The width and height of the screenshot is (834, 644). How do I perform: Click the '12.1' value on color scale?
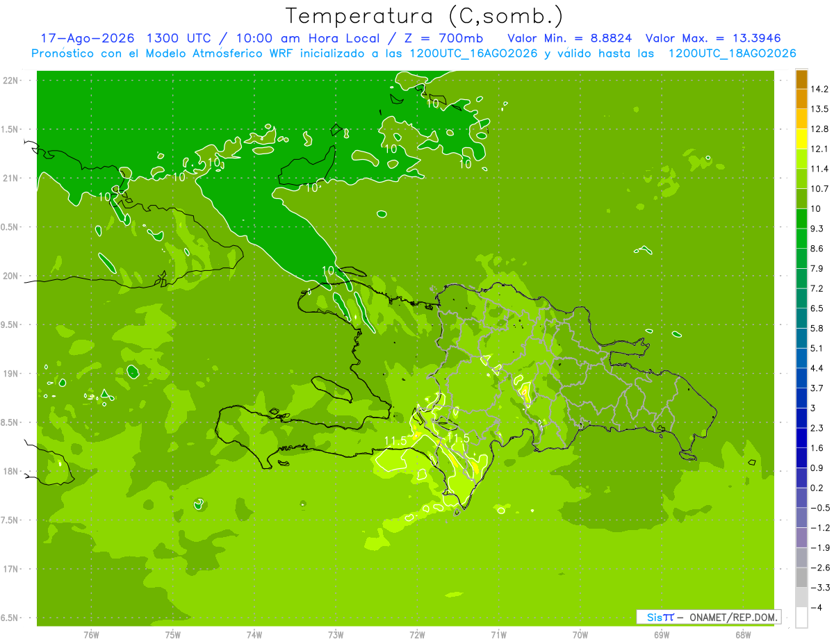point(820,149)
